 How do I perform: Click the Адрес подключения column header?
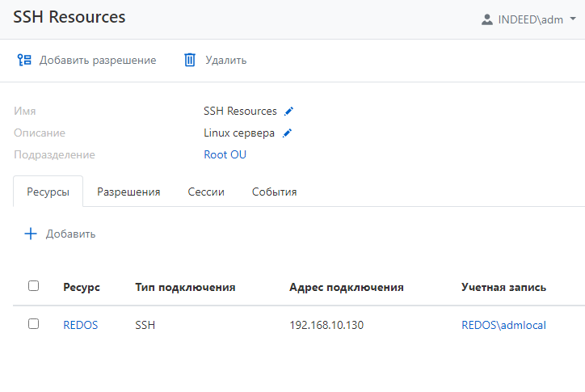click(x=346, y=287)
